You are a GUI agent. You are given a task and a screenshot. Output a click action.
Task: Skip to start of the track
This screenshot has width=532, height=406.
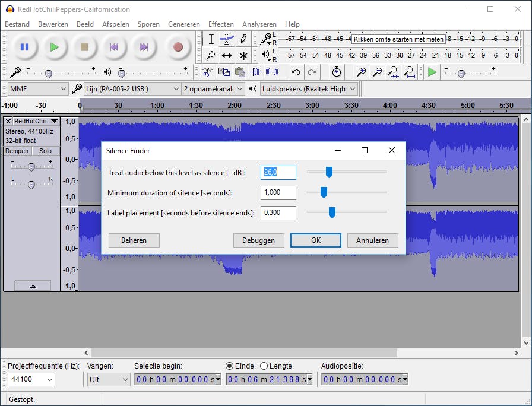pos(115,47)
